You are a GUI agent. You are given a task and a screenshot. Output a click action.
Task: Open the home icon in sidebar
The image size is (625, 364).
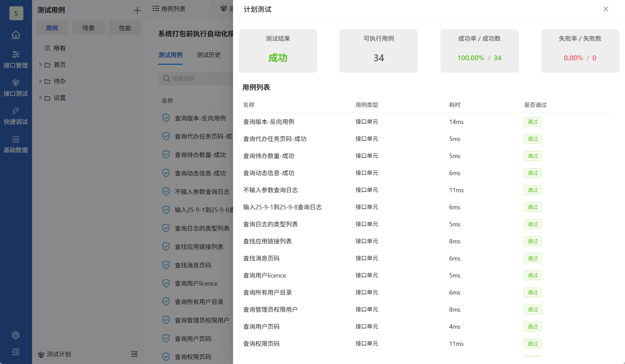[16, 35]
